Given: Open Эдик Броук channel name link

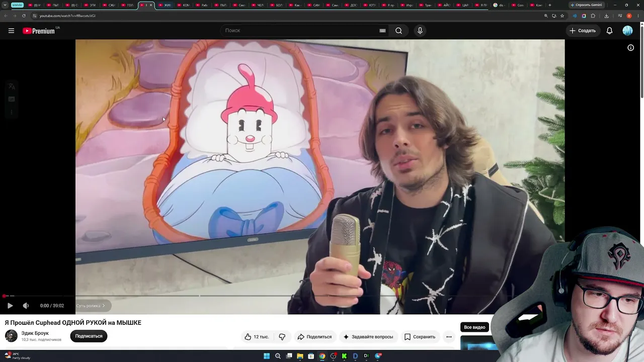Looking at the screenshot, I should (35, 333).
